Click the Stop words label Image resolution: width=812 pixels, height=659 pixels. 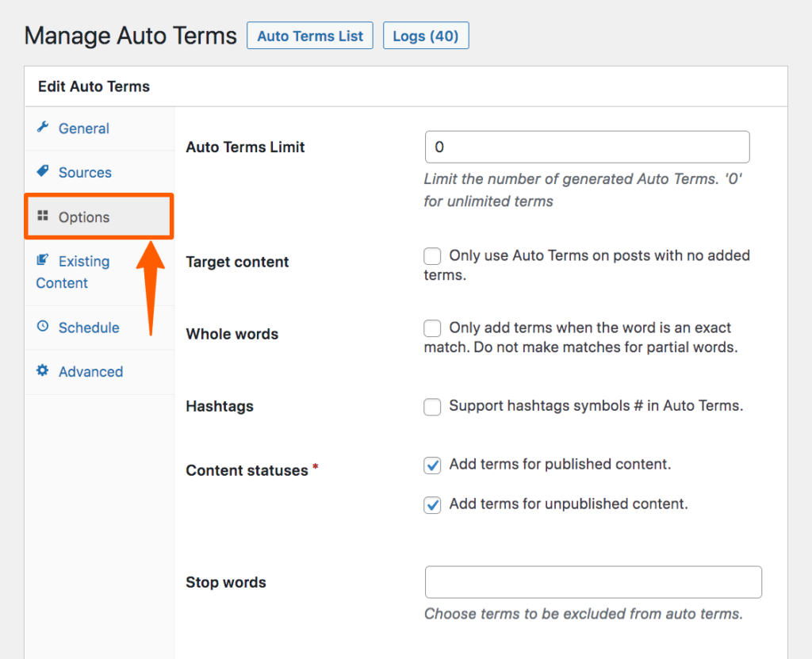click(226, 582)
